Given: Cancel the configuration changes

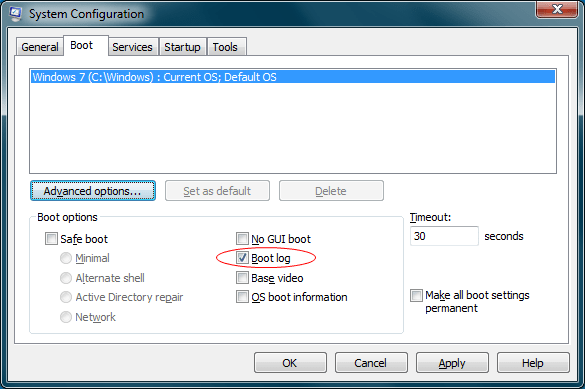Looking at the screenshot, I should point(371,363).
